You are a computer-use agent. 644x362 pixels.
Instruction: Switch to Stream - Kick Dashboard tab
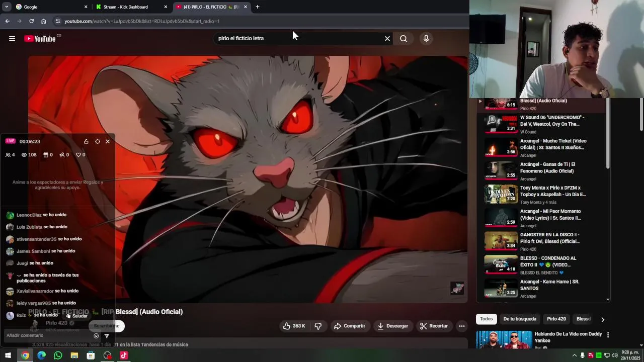(132, 7)
